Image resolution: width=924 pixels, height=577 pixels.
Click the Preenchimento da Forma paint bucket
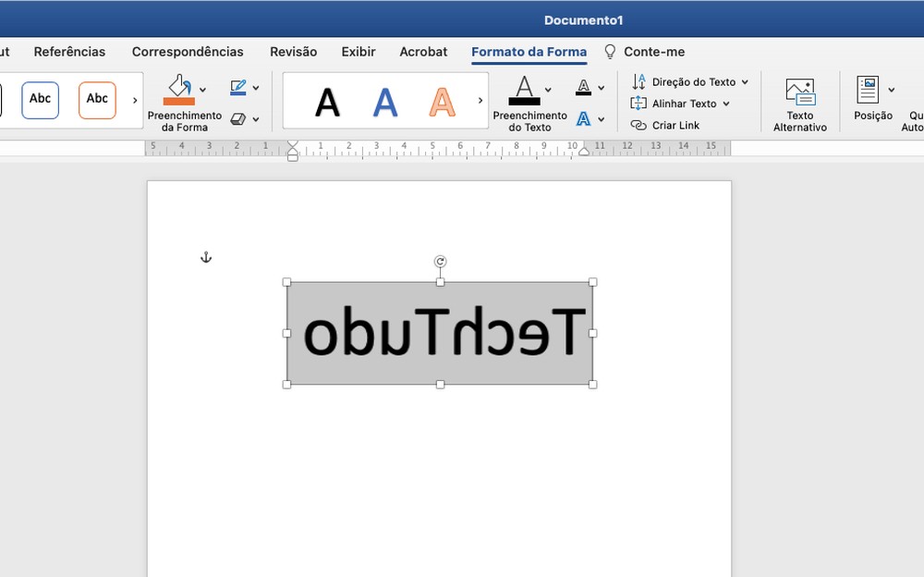tap(179, 89)
